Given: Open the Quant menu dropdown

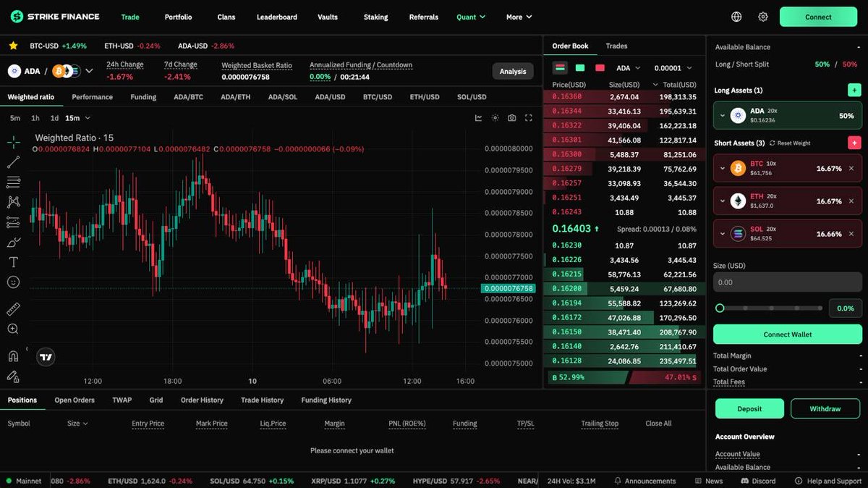Looking at the screenshot, I should [471, 17].
